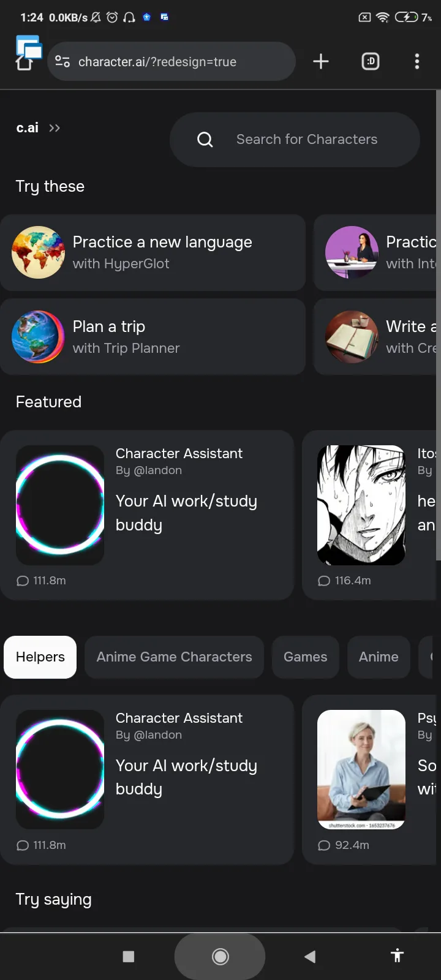Expand the c.ai sidebar with double chevron
The height and width of the screenshot is (980, 441).
pos(55,128)
